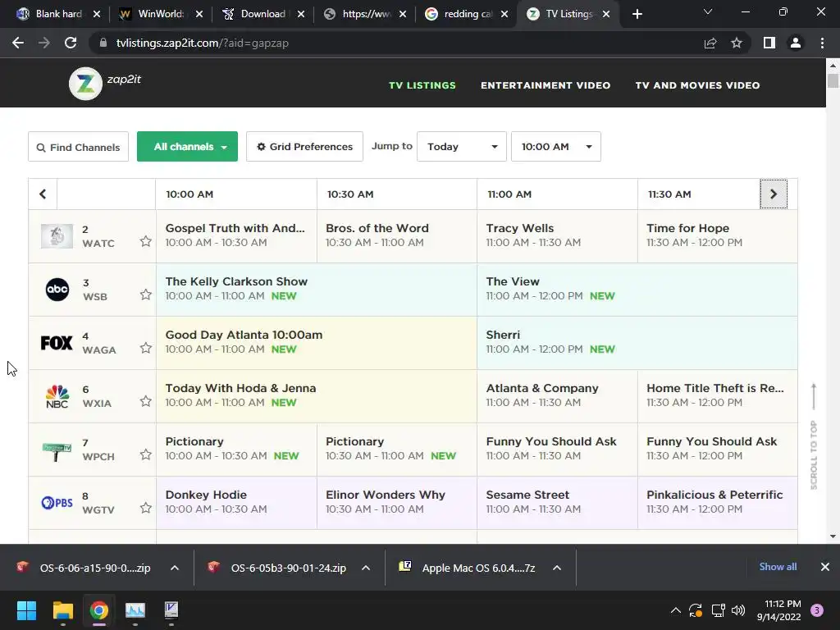Click the address bar URL
Screen dimensions: 840x630
[x=203, y=43]
